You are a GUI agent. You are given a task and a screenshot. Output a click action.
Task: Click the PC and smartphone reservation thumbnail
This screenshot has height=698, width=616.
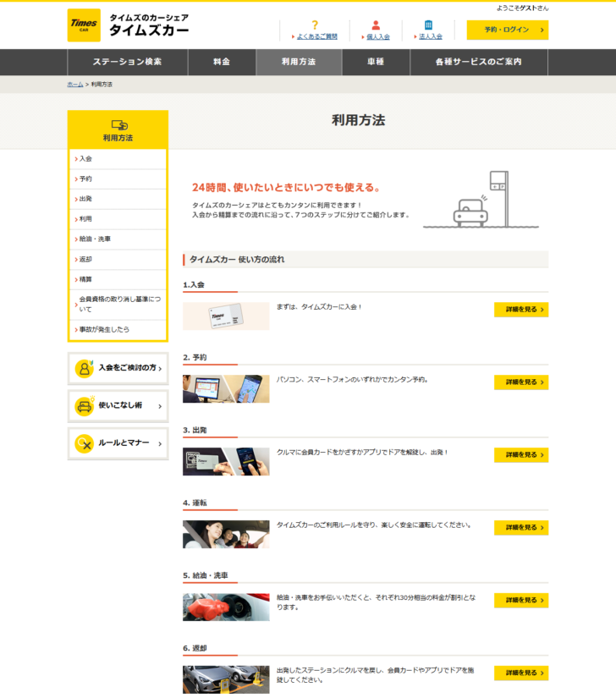[226, 388]
